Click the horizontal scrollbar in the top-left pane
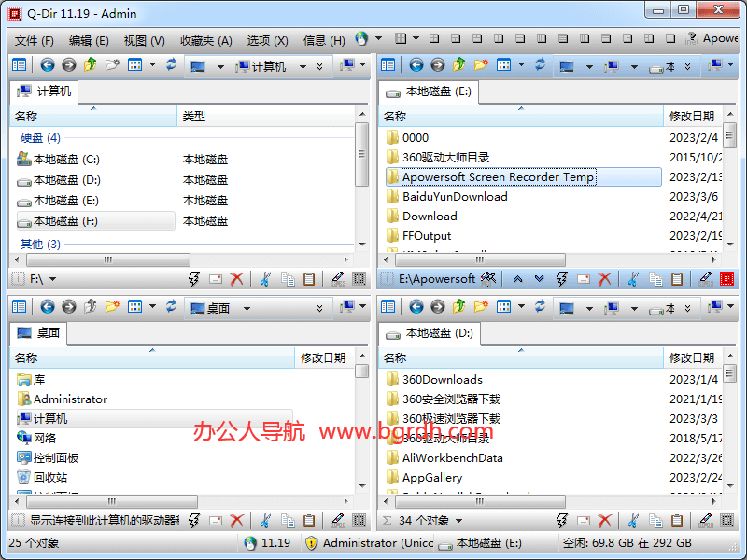The height and width of the screenshot is (560, 747). click(107, 260)
